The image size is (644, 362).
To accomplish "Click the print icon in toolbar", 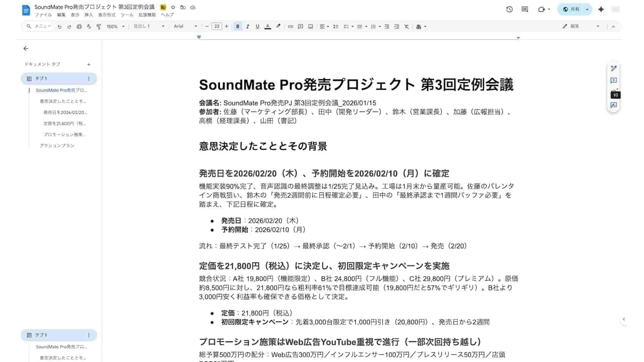I will pyautogui.click(x=79, y=26).
